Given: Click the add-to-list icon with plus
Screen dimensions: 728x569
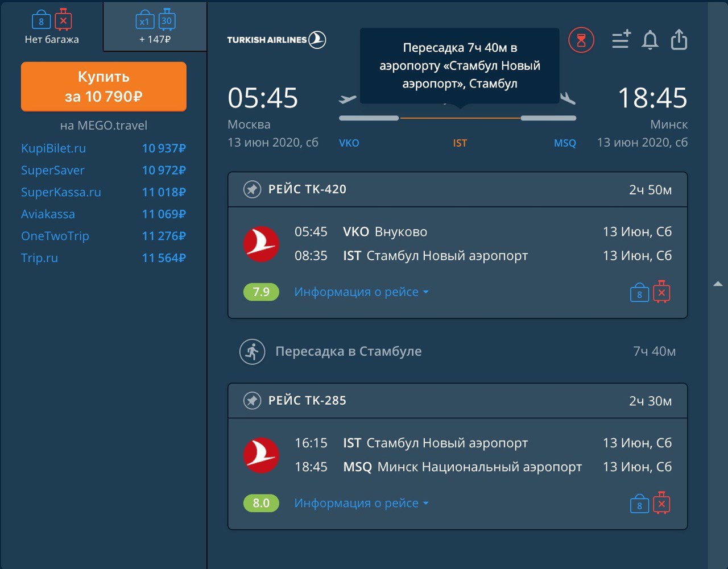Looking at the screenshot, I should tap(621, 40).
